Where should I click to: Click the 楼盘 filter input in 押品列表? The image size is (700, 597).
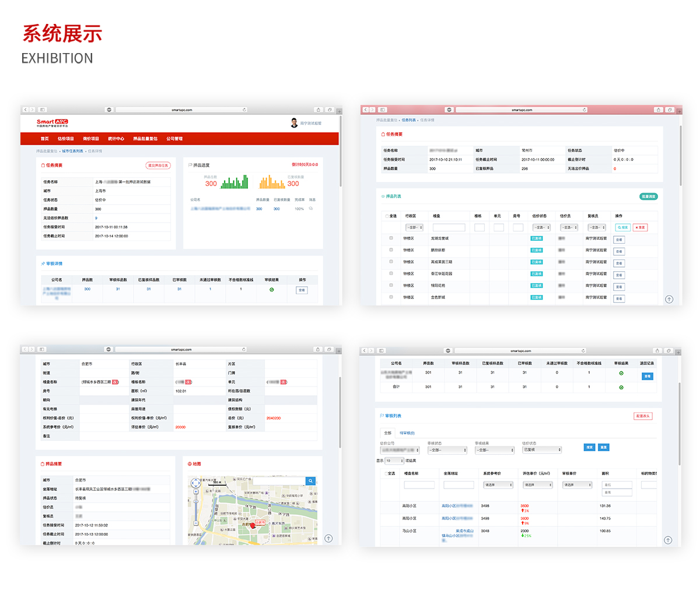click(449, 227)
